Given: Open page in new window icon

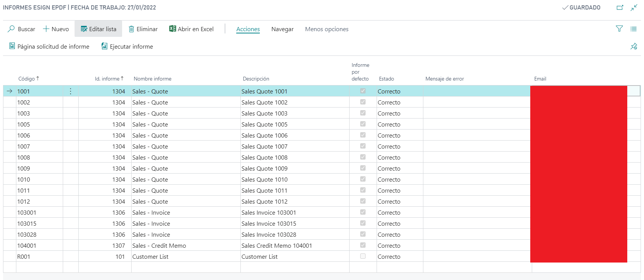Looking at the screenshot, I should [x=620, y=8].
